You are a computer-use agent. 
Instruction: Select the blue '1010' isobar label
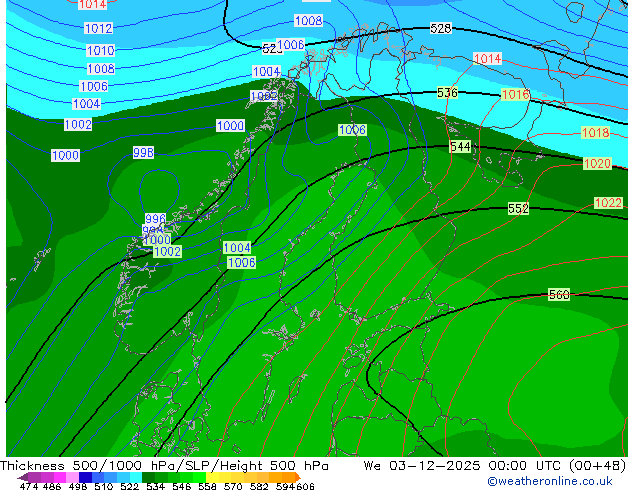[101, 51]
